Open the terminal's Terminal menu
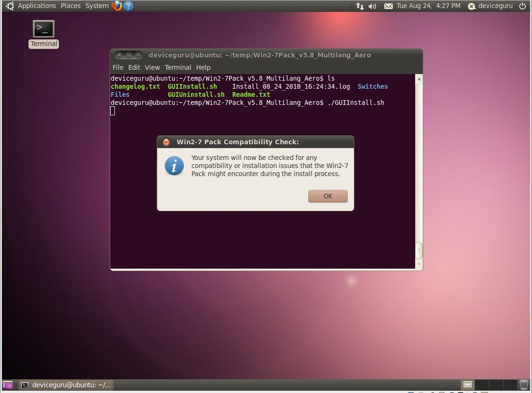This screenshot has height=393, width=532. pyautogui.click(x=178, y=67)
